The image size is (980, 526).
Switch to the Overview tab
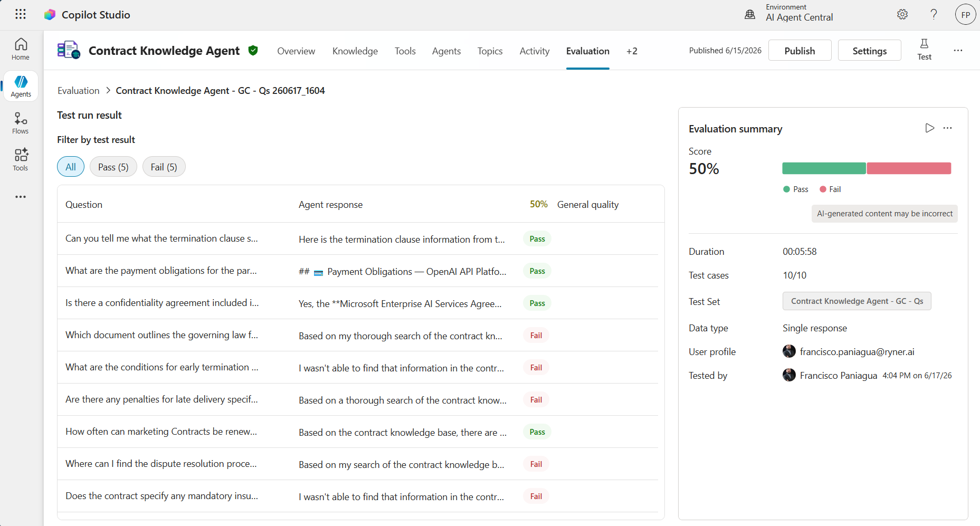(296, 51)
